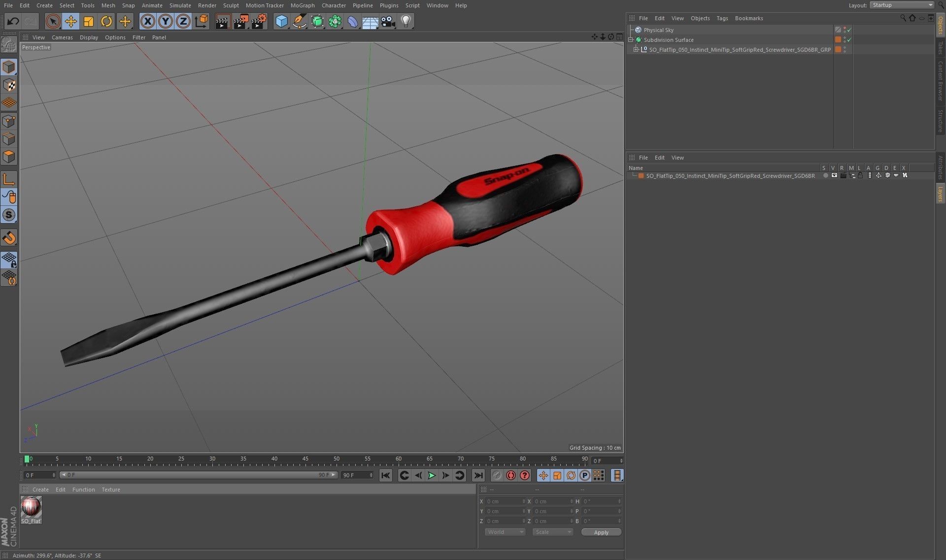Expand the SO_FlatTip screwdriver GRP node
946x560 pixels.
click(636, 49)
